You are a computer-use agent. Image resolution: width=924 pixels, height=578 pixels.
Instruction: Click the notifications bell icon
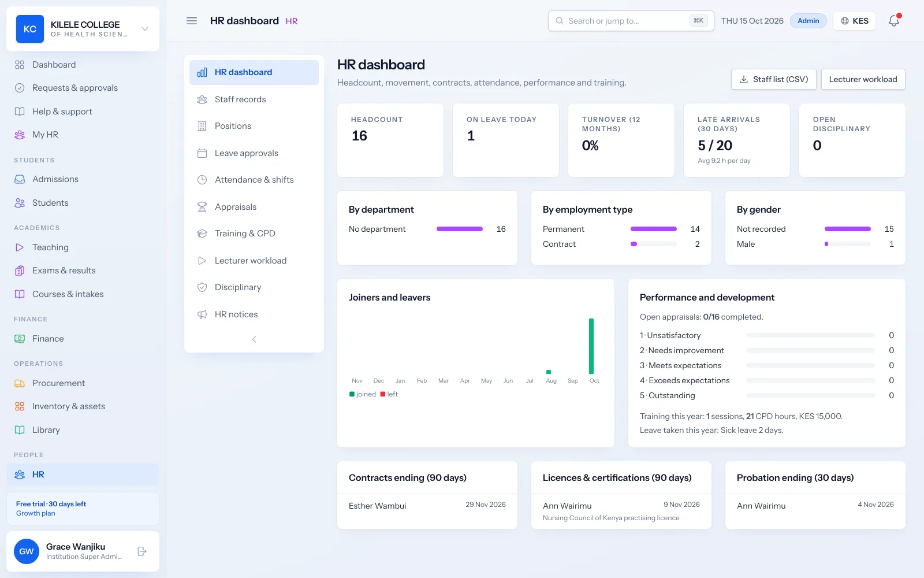[894, 21]
